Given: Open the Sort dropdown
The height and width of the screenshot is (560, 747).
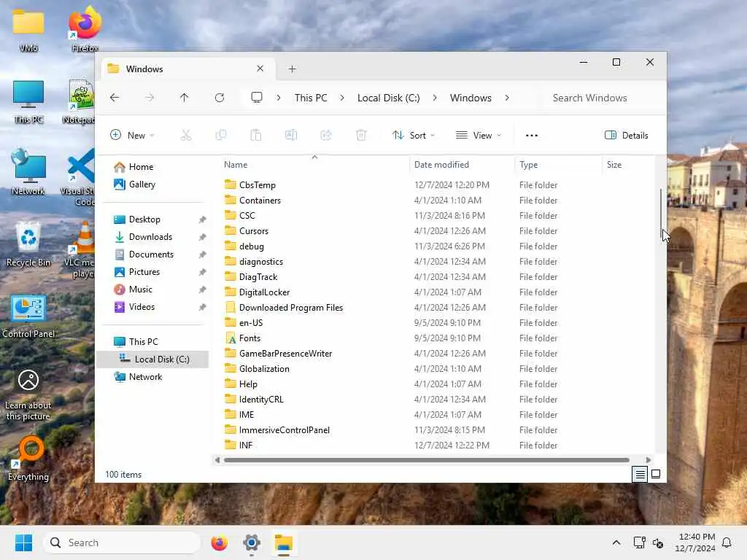Looking at the screenshot, I should click(414, 135).
